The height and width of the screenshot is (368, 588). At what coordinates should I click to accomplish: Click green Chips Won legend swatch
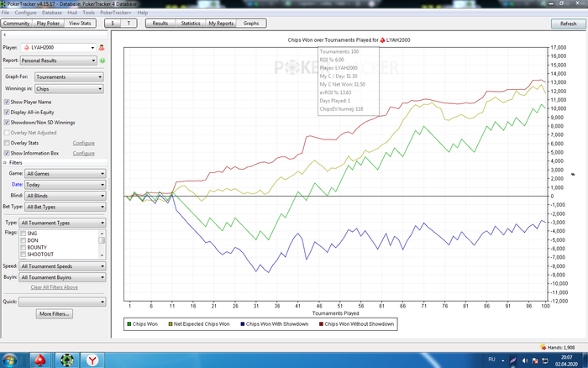coord(129,324)
